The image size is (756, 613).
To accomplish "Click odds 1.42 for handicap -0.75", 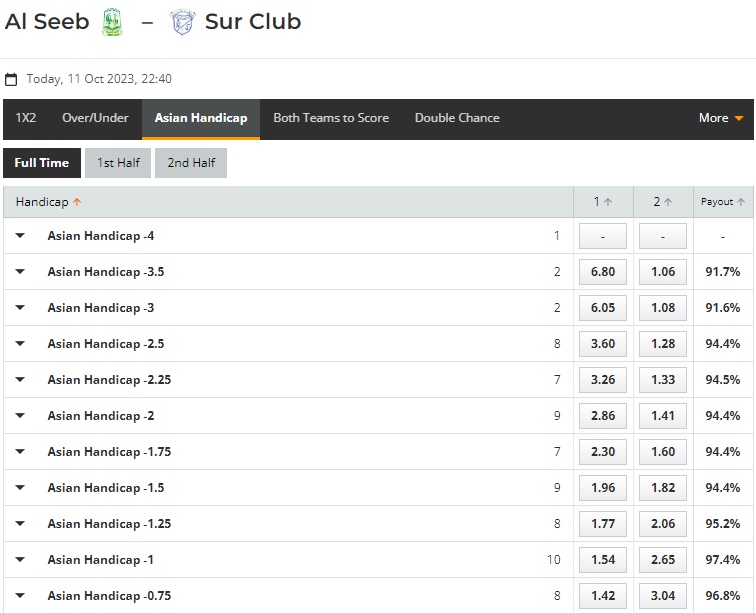I will 603,596.
